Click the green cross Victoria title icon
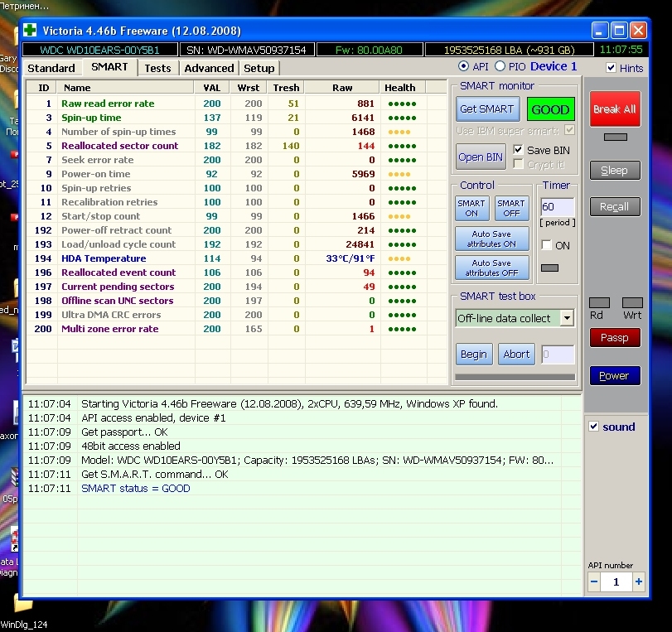Viewport: 672px width, 632px height. pyautogui.click(x=31, y=31)
